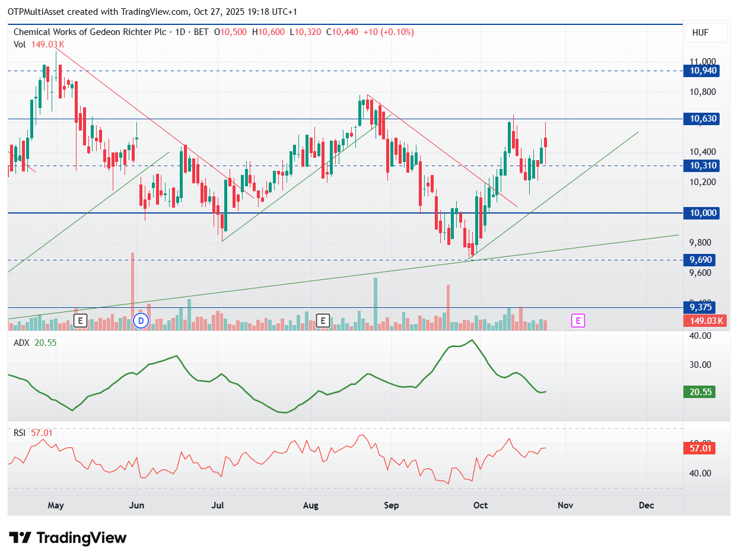Click the red 149.03K volume label
Screen dimensions: 738x560
(x=707, y=322)
